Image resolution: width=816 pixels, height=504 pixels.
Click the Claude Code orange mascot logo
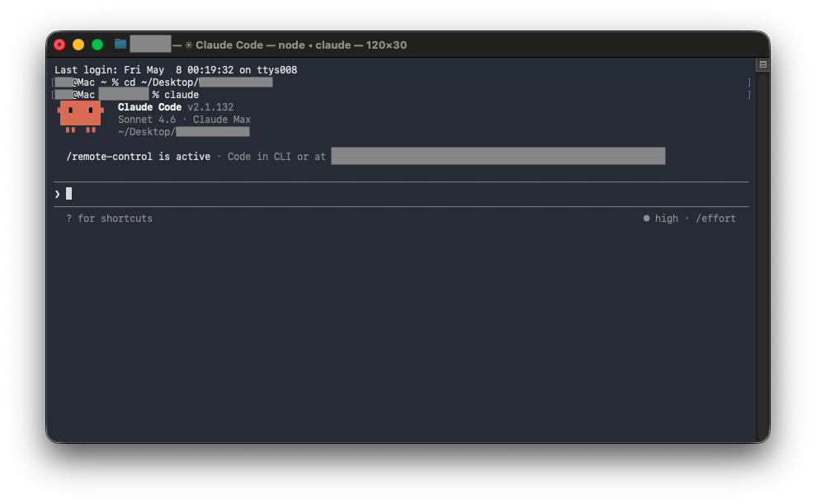[x=80, y=117]
